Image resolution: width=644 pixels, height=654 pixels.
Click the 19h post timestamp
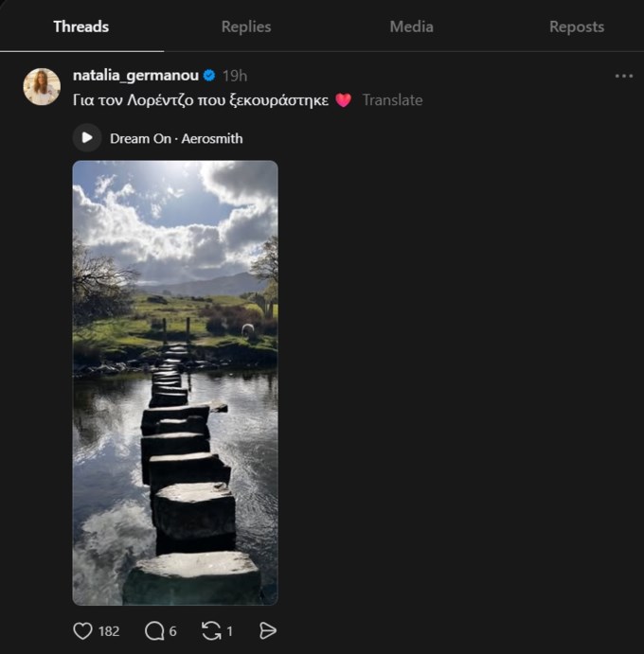point(235,76)
